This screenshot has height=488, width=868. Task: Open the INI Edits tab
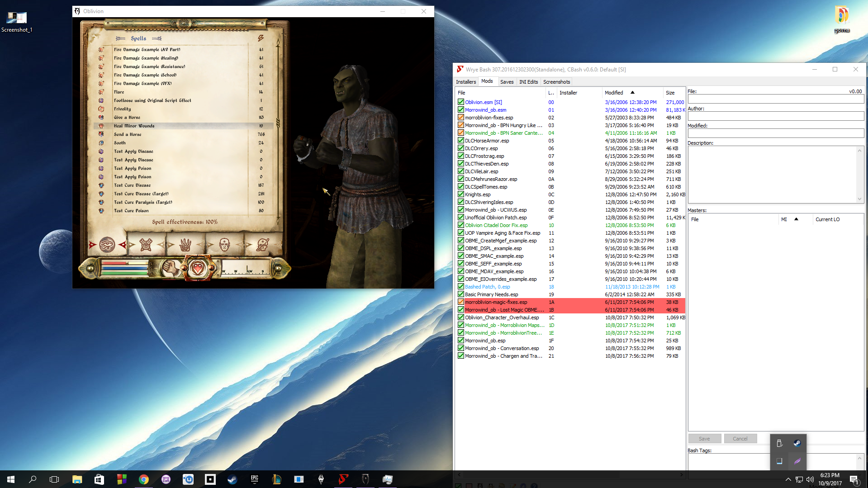coord(528,82)
